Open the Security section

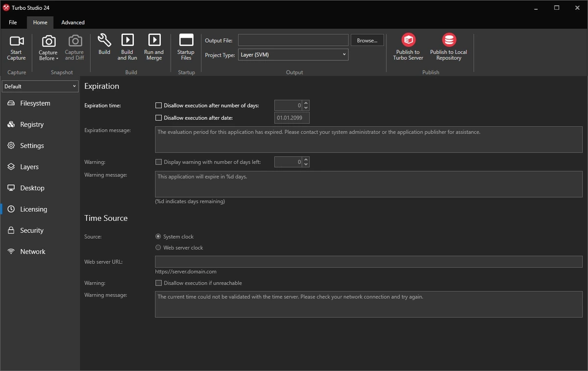click(x=40, y=230)
